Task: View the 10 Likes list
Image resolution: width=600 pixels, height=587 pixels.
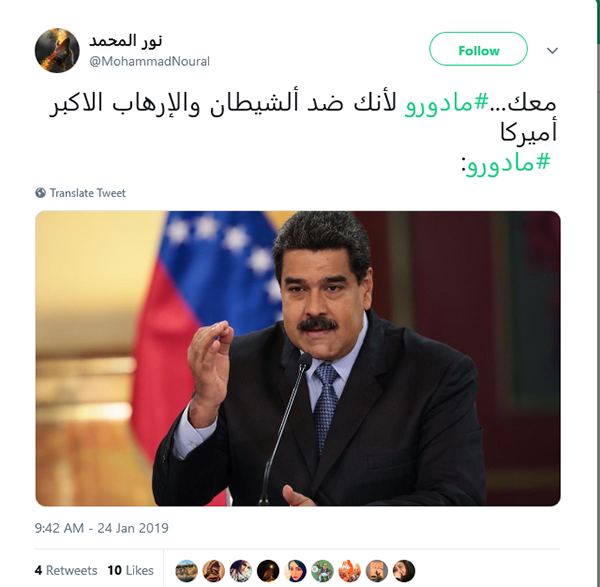Action: (130, 570)
